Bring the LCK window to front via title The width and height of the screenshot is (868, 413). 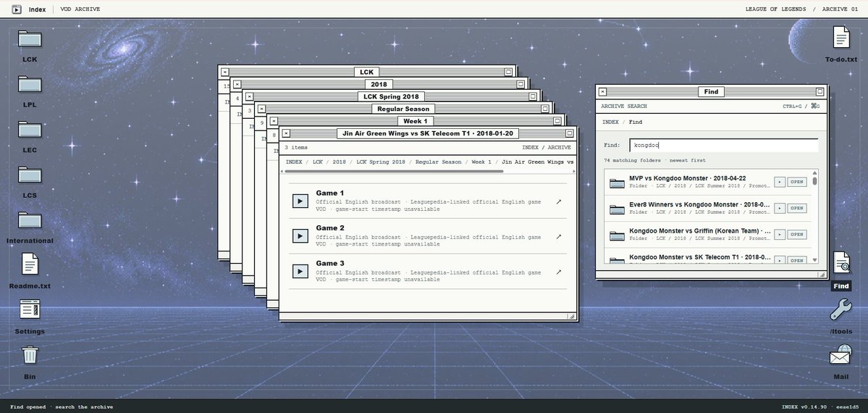pyautogui.click(x=366, y=72)
